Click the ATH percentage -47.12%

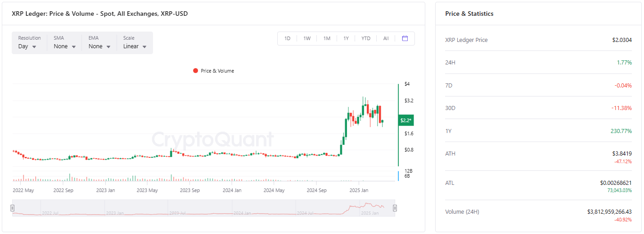point(623,161)
